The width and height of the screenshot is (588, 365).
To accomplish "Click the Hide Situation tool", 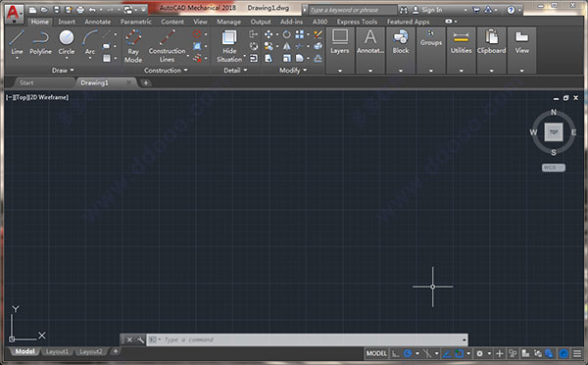I will (x=229, y=46).
